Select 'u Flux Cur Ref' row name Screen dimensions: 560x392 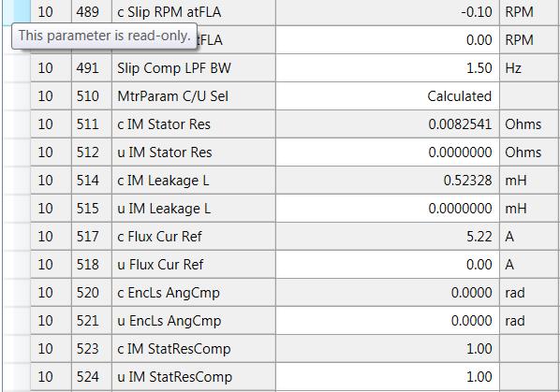click(x=160, y=265)
